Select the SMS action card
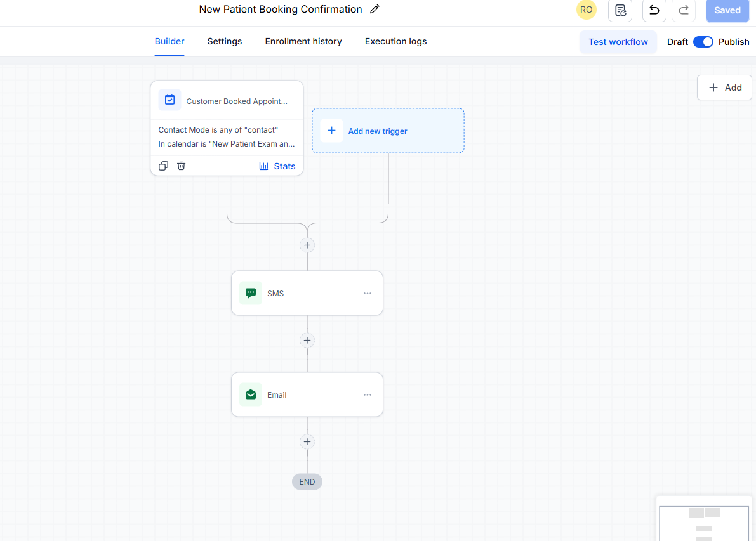The image size is (756, 541). tap(307, 294)
